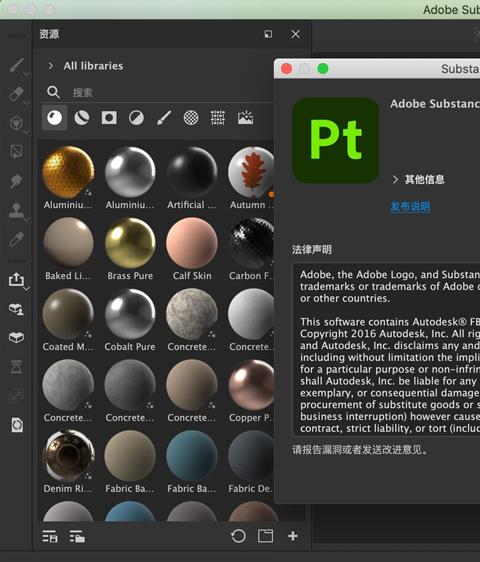Click the Pt application logo in About dialog

pos(336,140)
